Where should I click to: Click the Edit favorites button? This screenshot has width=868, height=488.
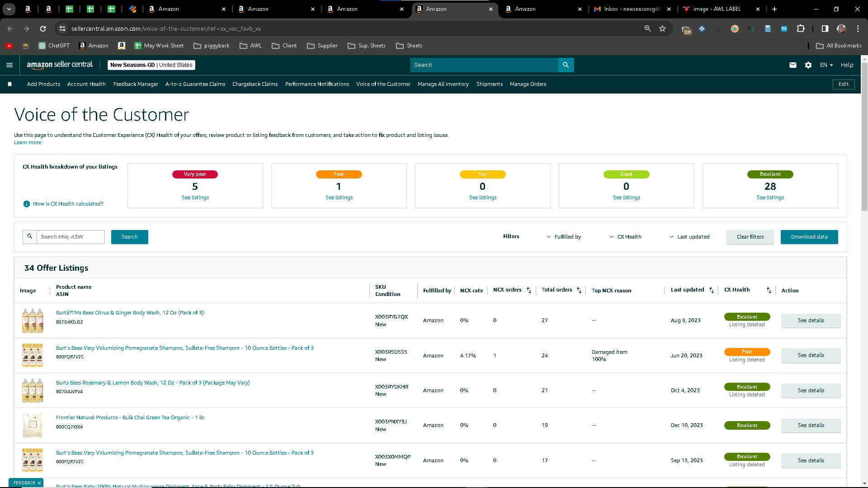[x=844, y=84]
